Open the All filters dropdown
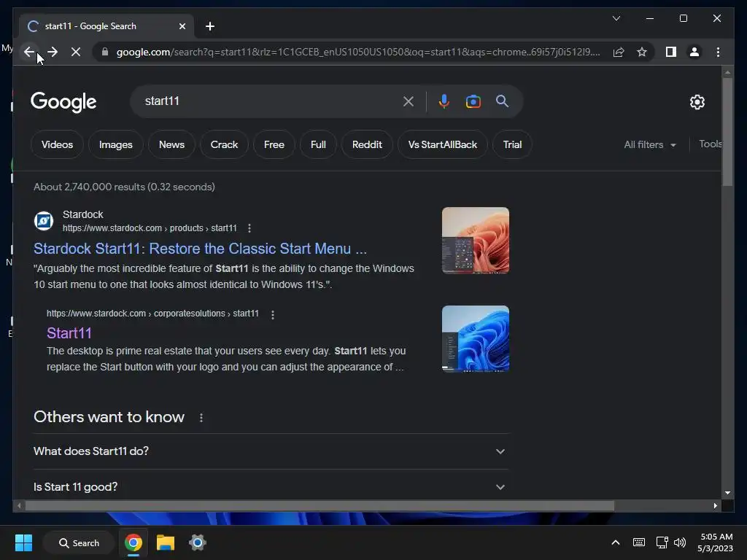Image resolution: width=747 pixels, height=560 pixels. (x=650, y=145)
